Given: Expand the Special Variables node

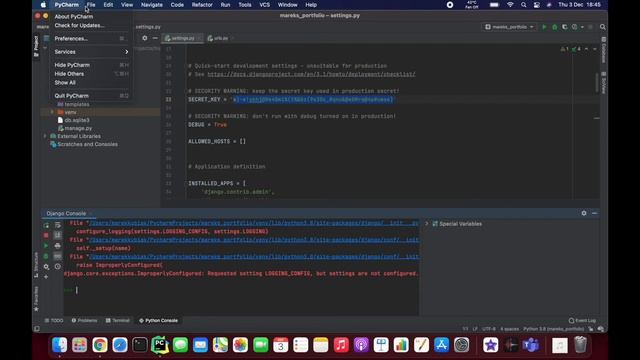Looking at the screenshot, I should [427, 224].
